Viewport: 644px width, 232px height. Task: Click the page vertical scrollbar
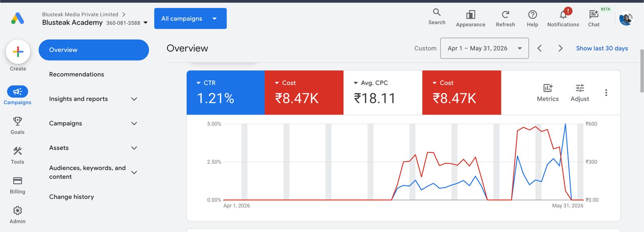coord(642,71)
